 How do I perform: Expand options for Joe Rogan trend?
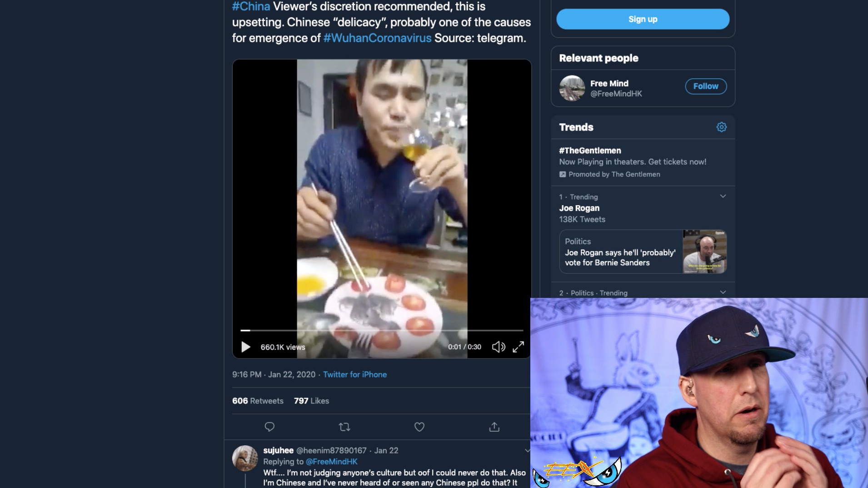pos(723,196)
